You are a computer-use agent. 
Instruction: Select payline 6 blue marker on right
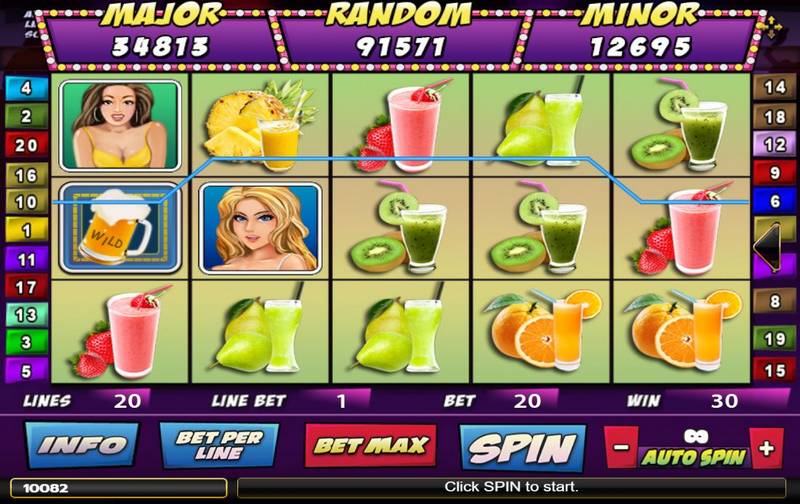(774, 201)
